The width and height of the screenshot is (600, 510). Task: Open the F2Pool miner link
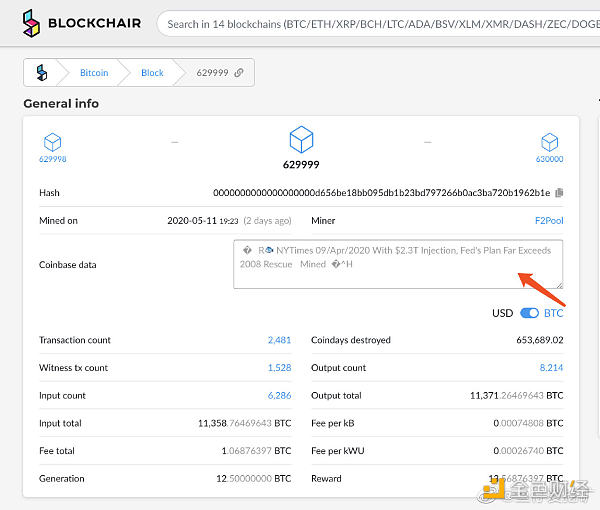pyautogui.click(x=549, y=220)
